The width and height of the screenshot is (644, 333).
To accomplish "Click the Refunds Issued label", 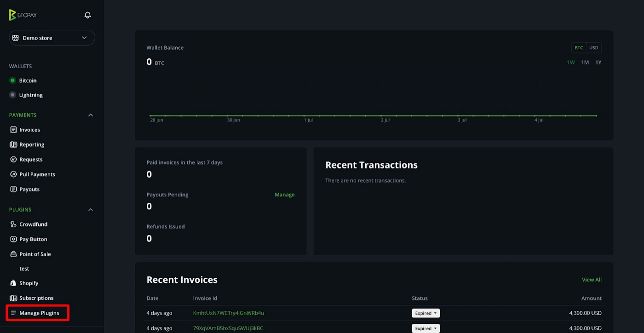I will tap(166, 227).
